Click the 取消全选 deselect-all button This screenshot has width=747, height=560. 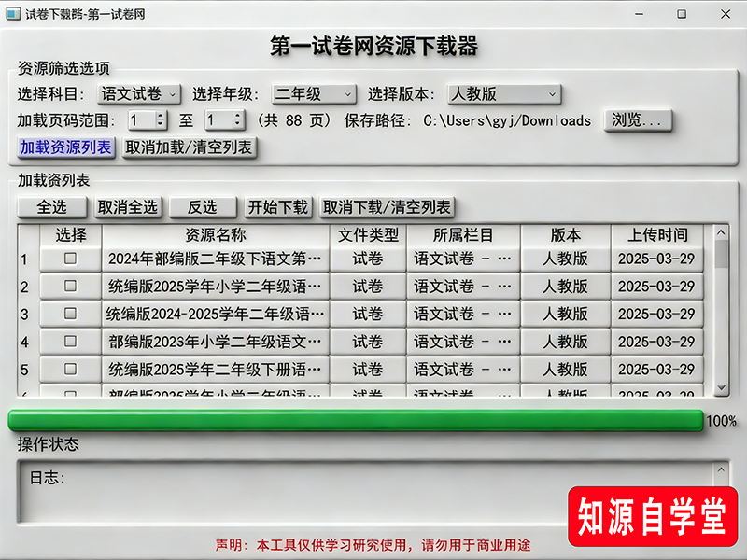[126, 206]
